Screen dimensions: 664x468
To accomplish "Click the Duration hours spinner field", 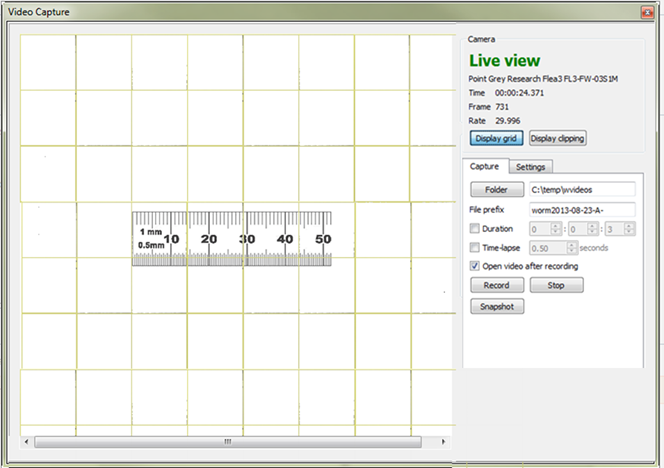I will pos(545,229).
